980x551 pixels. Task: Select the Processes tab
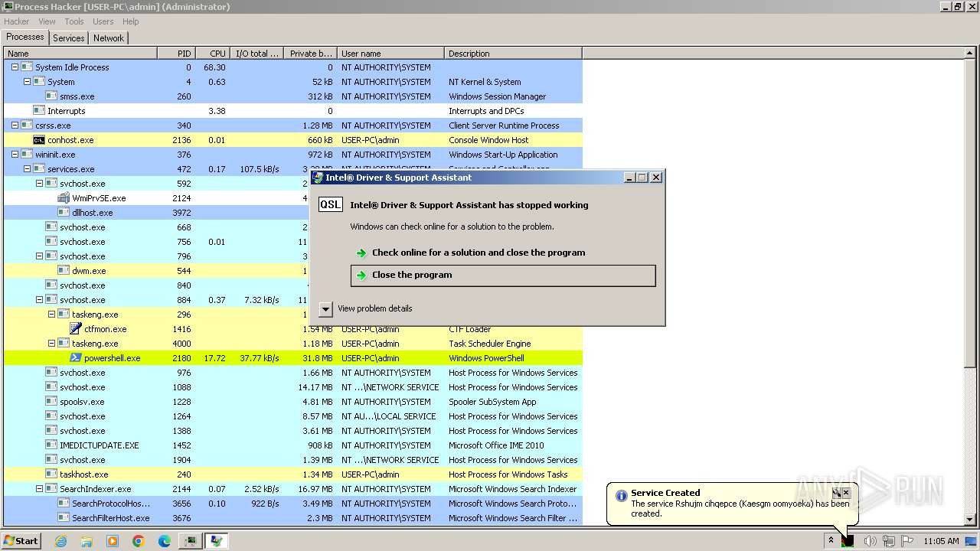[25, 37]
